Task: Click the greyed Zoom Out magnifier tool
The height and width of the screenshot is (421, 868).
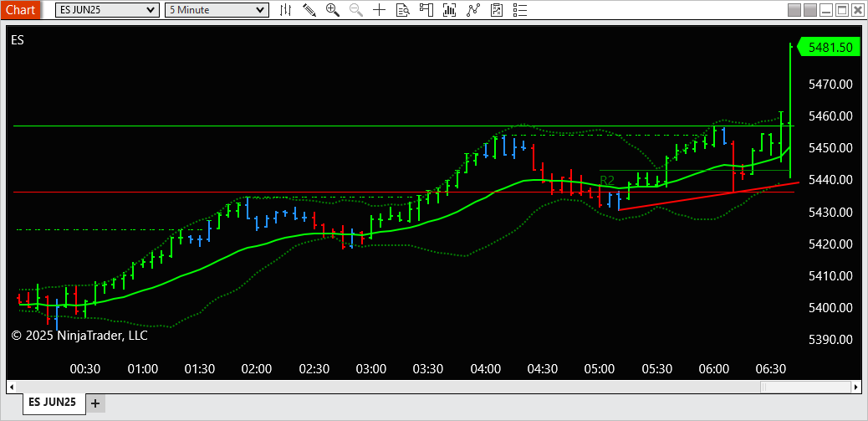Action: click(356, 10)
